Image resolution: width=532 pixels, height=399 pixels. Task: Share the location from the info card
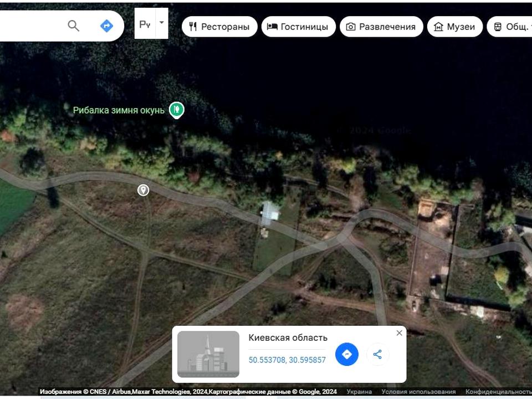tap(377, 354)
